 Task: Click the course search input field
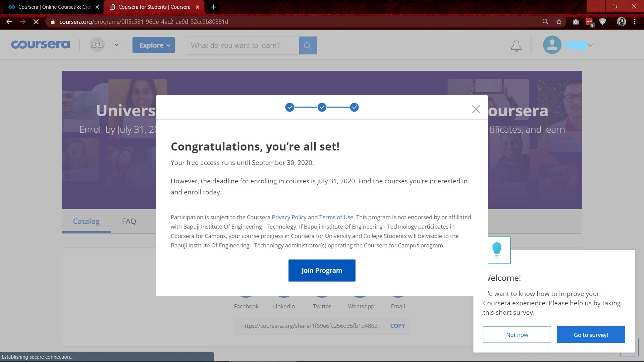coord(242,46)
